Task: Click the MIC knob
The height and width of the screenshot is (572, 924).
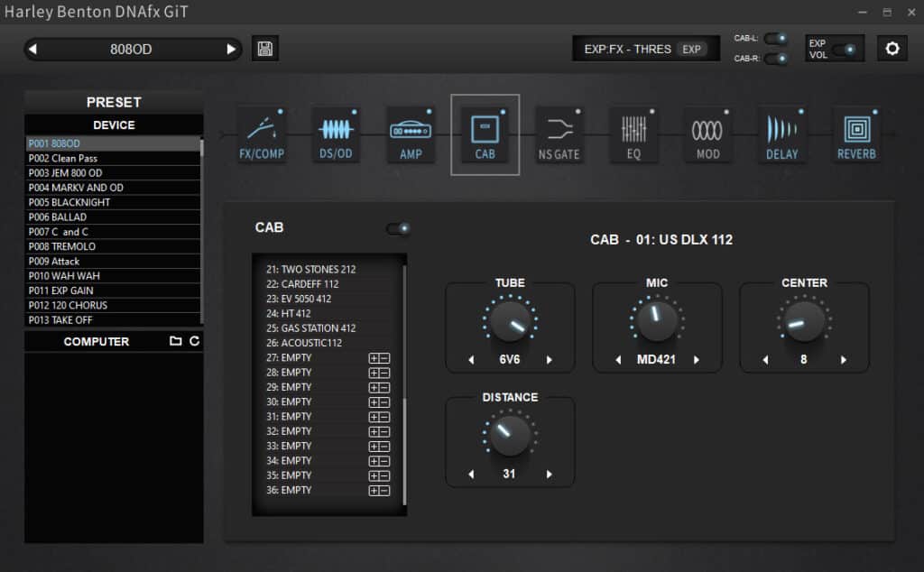Action: (x=657, y=321)
